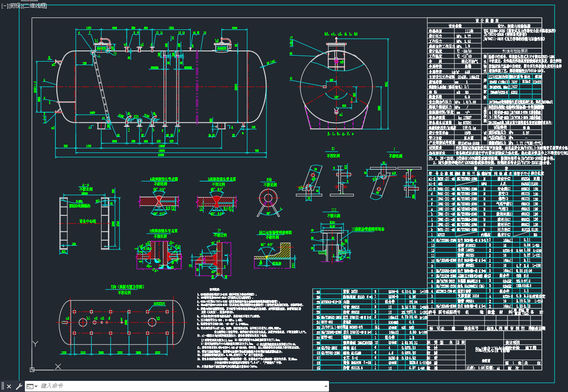Open command line customize wrench menu
Viewport: 568px width, 392px height.
(18, 386)
